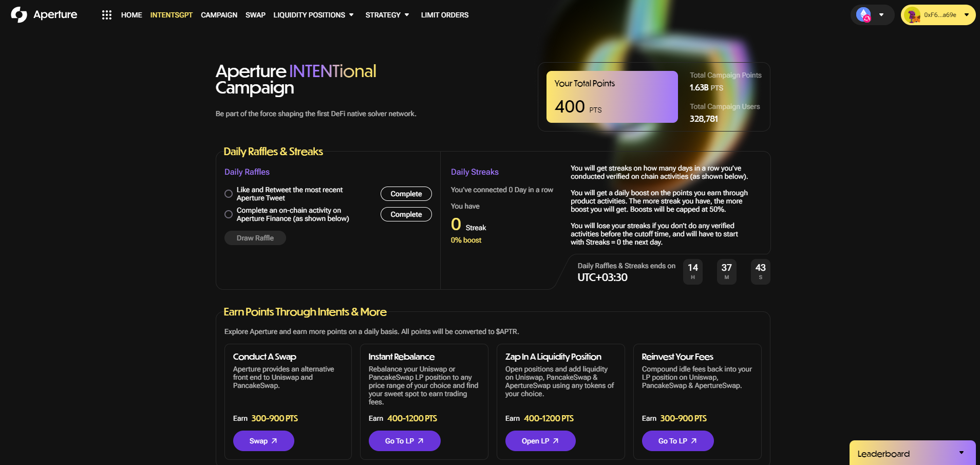Expand the Liquidity Positions dropdown arrow

(351, 15)
